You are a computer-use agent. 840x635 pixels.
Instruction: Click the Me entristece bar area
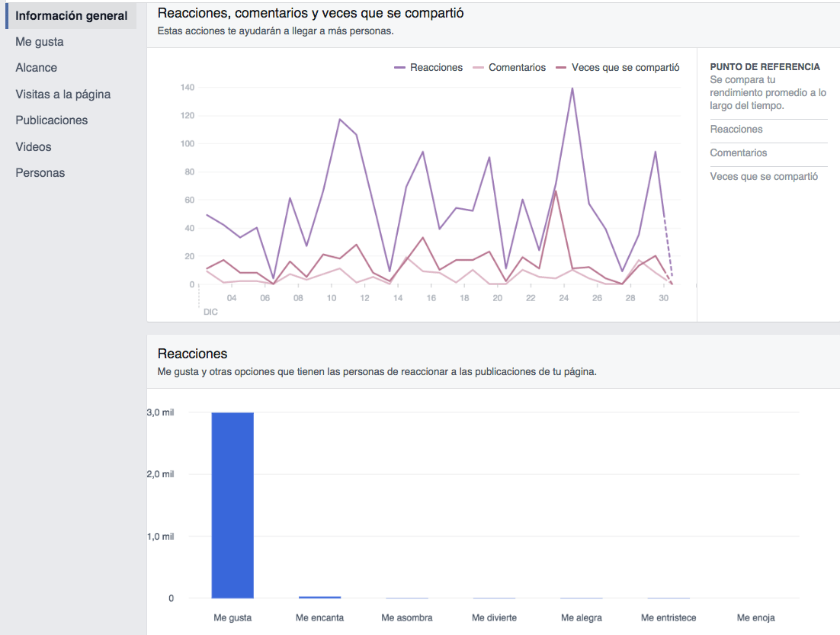[x=668, y=598]
